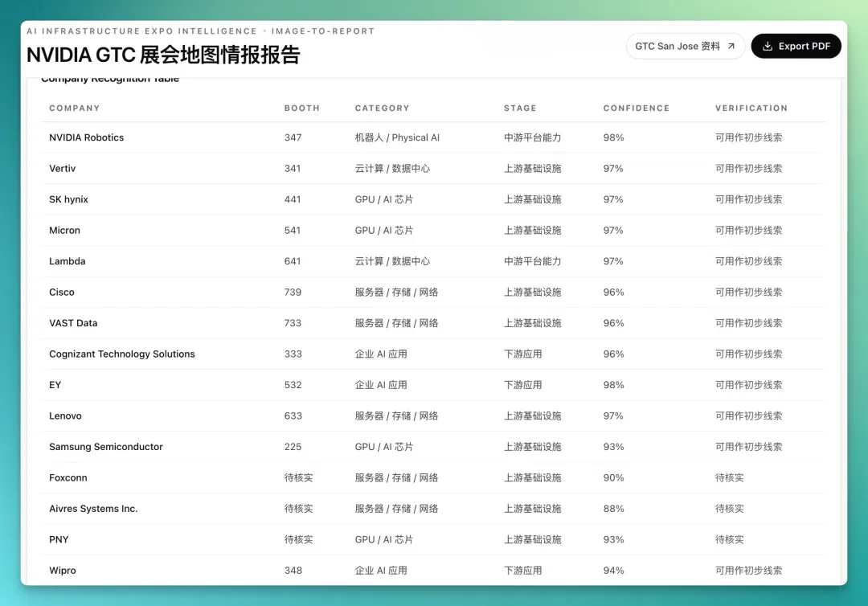The width and height of the screenshot is (868, 606).
Task: Select the Cisco company cell
Action: [x=61, y=293]
